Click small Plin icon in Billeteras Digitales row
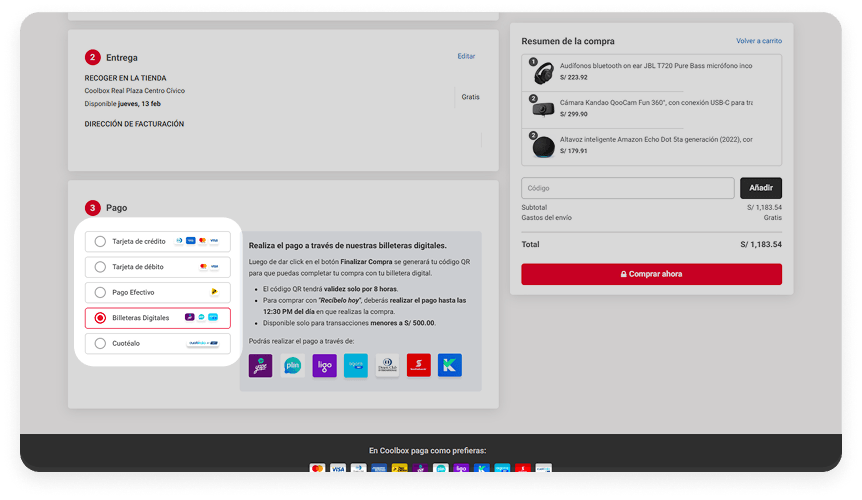 point(201,317)
